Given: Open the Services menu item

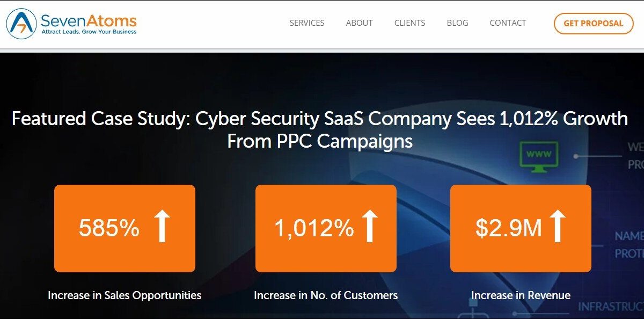Looking at the screenshot, I should 307,23.
